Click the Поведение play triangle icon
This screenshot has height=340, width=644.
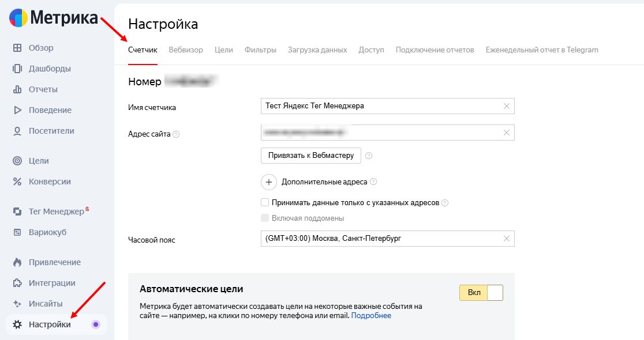coord(17,110)
